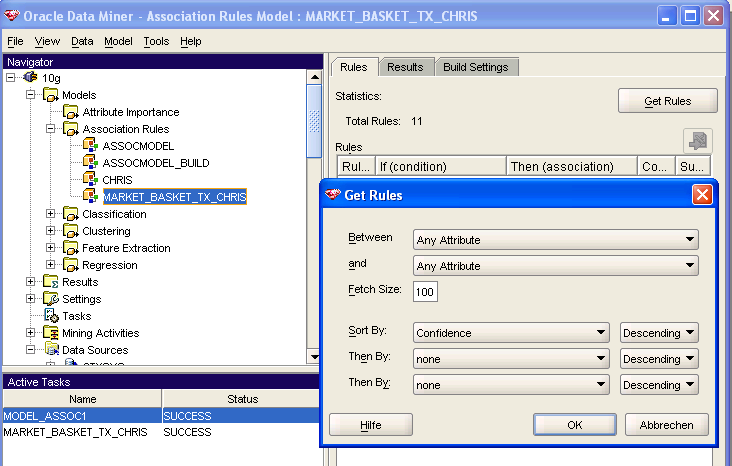The image size is (732, 466).
Task: Open first Then By Descending order dropdown
Action: [x=659, y=359]
